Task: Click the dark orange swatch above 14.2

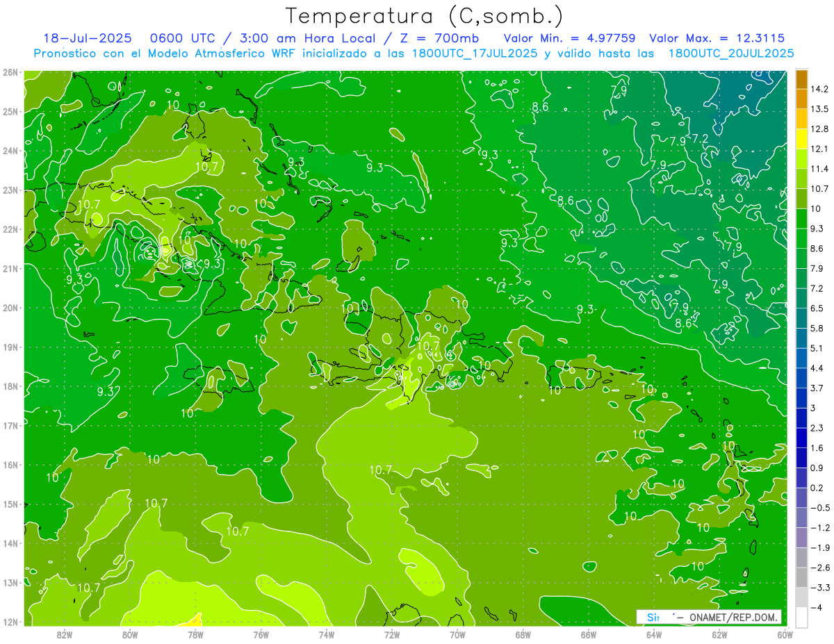Action: pos(801,79)
